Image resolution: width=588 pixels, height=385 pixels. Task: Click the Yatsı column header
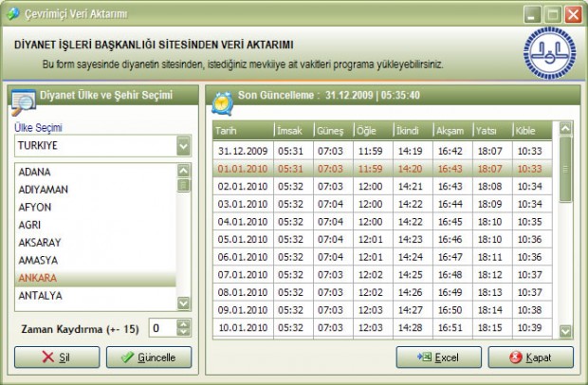492,131
